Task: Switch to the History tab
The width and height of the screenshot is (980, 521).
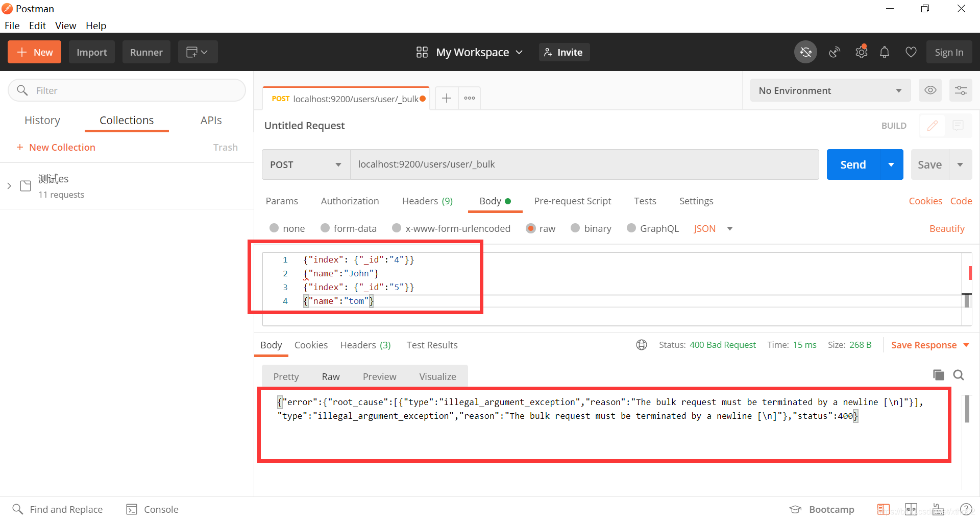Action: pos(42,120)
